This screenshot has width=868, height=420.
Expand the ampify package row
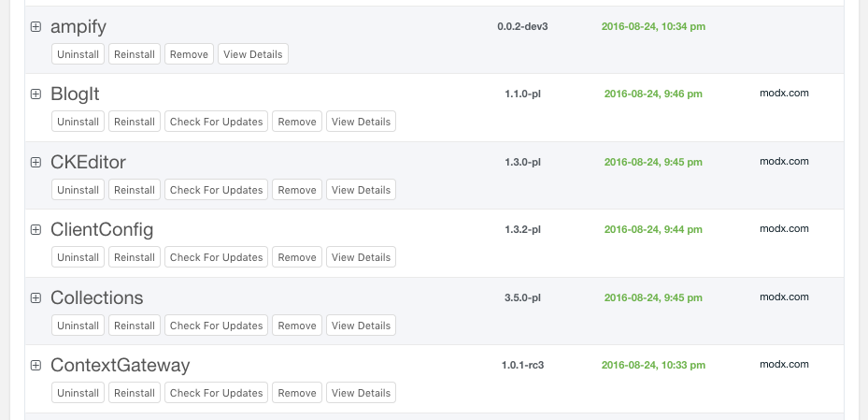click(x=36, y=26)
